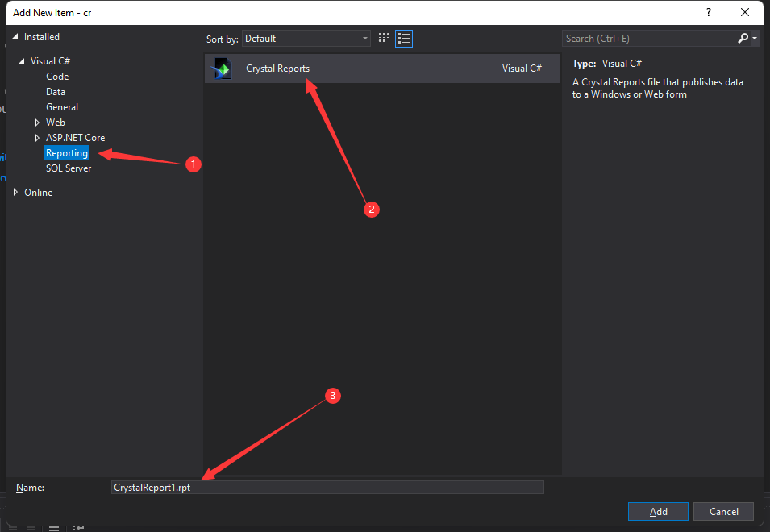Choose the General category

coord(62,107)
